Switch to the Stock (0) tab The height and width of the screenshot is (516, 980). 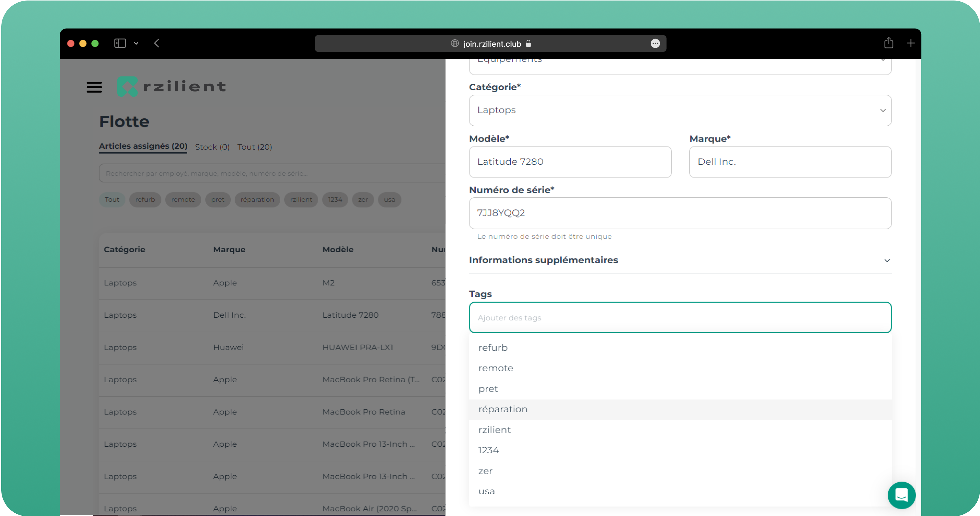coord(212,147)
